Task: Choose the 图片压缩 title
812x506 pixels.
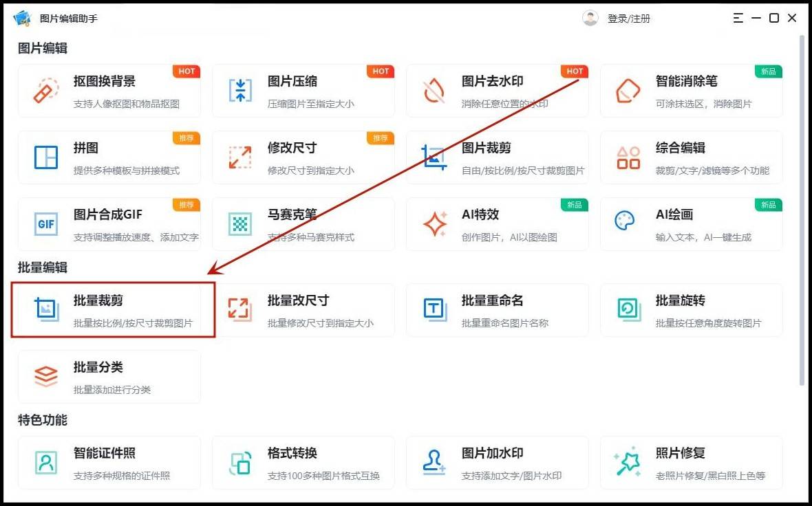Action: pos(292,81)
